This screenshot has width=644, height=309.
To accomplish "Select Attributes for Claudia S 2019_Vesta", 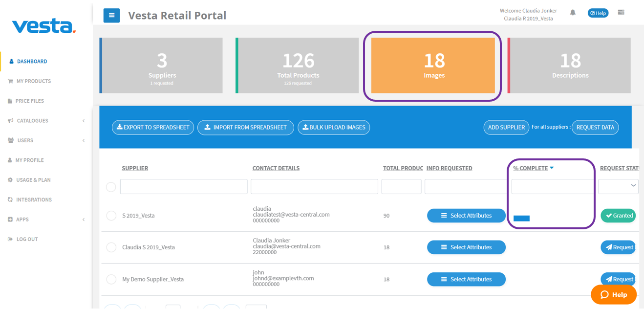I will [x=466, y=247].
